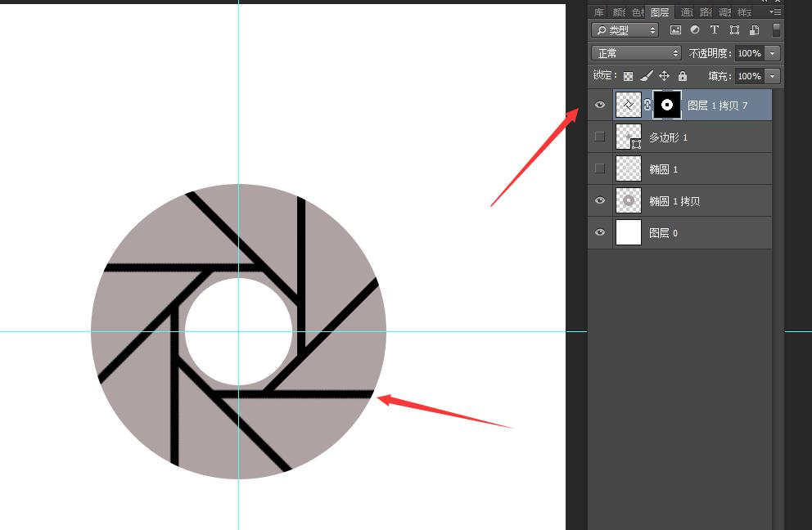Image resolution: width=812 pixels, height=530 pixels.
Task: Lock image pixels with brush icon
Action: (647, 76)
